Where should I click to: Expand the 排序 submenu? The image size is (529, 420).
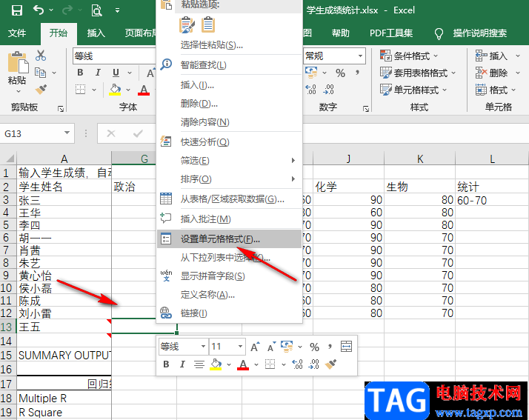pyautogui.click(x=230, y=179)
